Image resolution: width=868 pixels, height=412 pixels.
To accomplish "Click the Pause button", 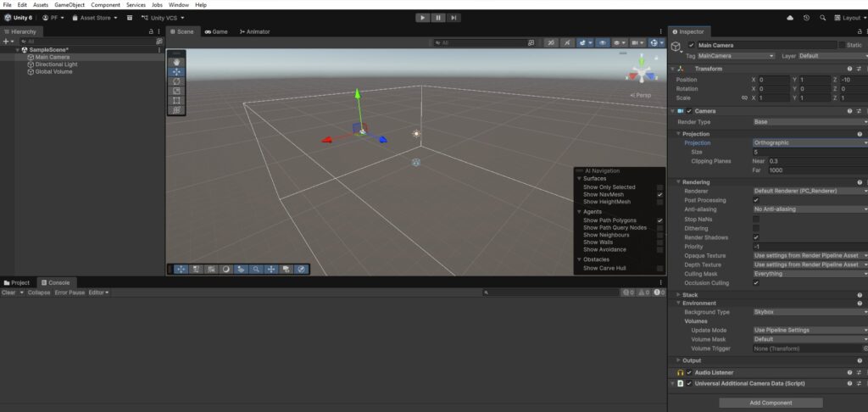I will coord(438,18).
